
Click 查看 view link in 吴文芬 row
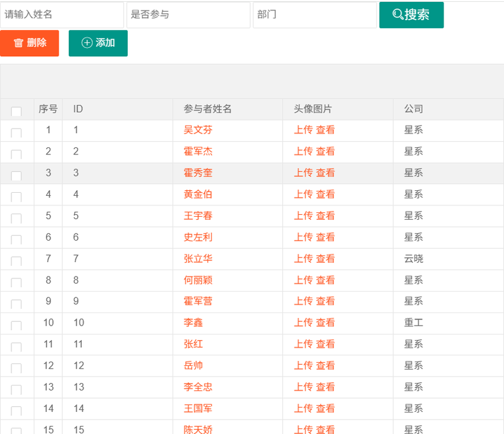click(x=325, y=130)
